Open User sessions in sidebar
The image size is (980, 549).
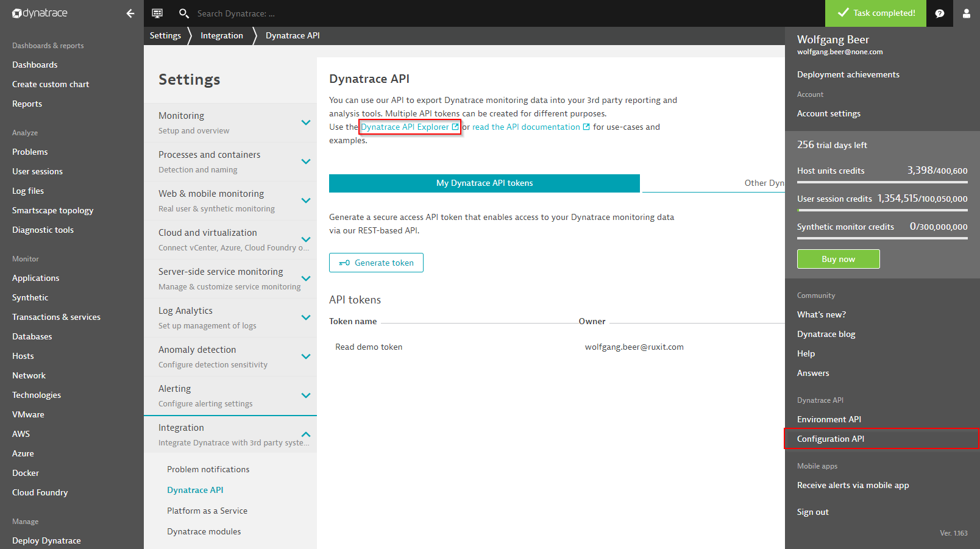[x=37, y=171]
